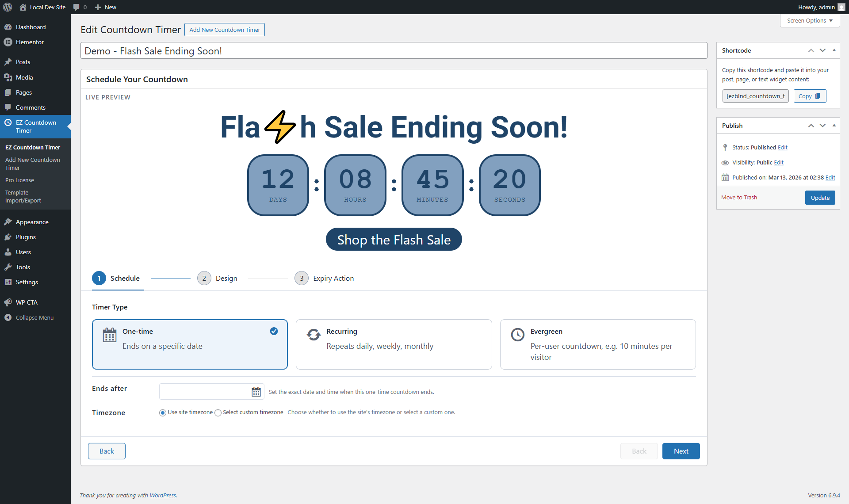This screenshot has width=849, height=504.
Task: Open Plugins from the sidebar
Action: click(26, 237)
